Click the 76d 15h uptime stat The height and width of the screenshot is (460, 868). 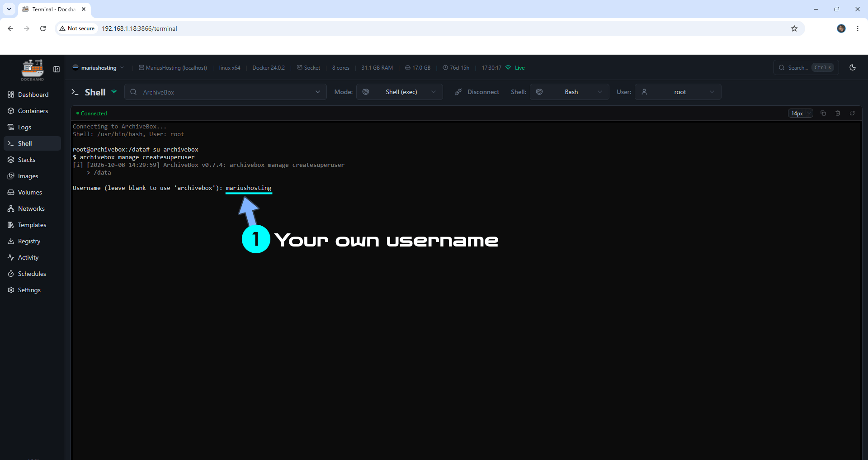456,68
